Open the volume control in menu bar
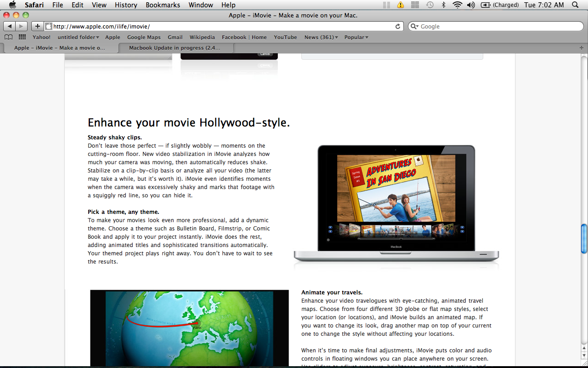The height and width of the screenshot is (368, 588). point(471,5)
